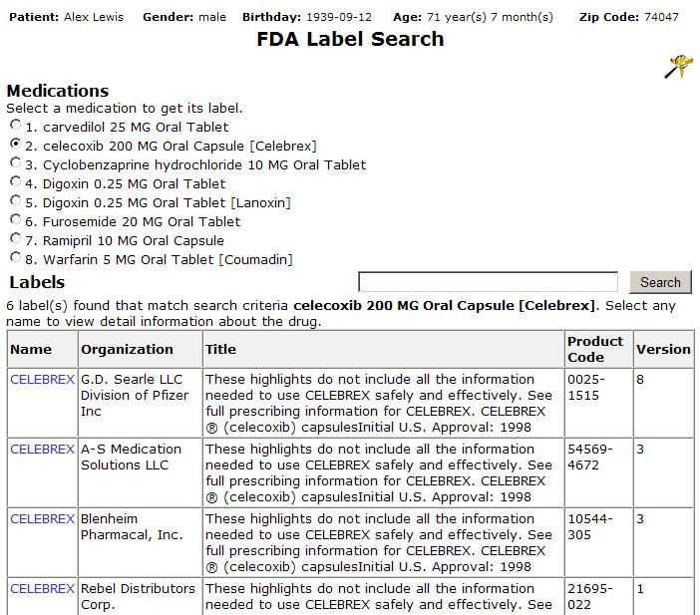This screenshot has width=700, height=615.
Task: Click the Product Code column header
Action: tap(598, 349)
